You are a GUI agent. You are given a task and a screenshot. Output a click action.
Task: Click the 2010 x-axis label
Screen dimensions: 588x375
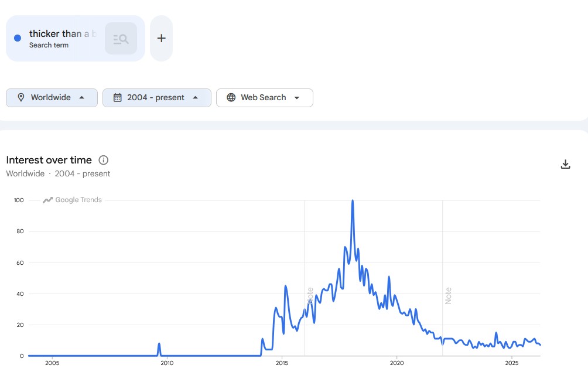pyautogui.click(x=167, y=363)
